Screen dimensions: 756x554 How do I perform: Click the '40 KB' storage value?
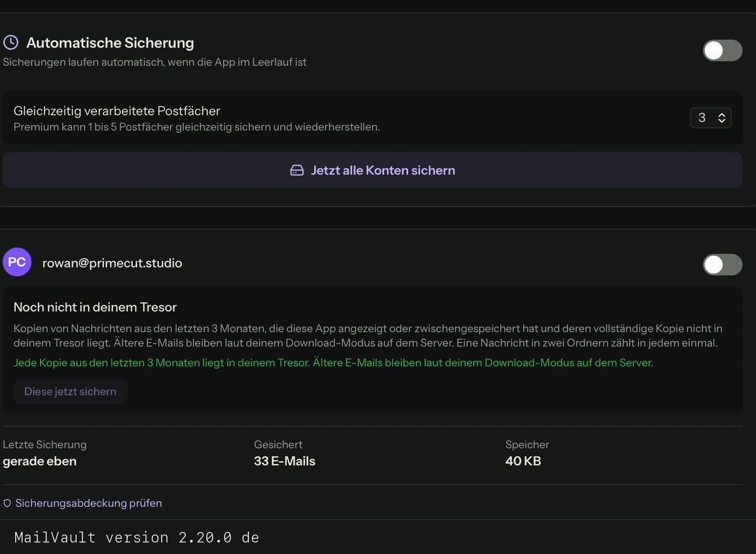pyautogui.click(x=523, y=461)
